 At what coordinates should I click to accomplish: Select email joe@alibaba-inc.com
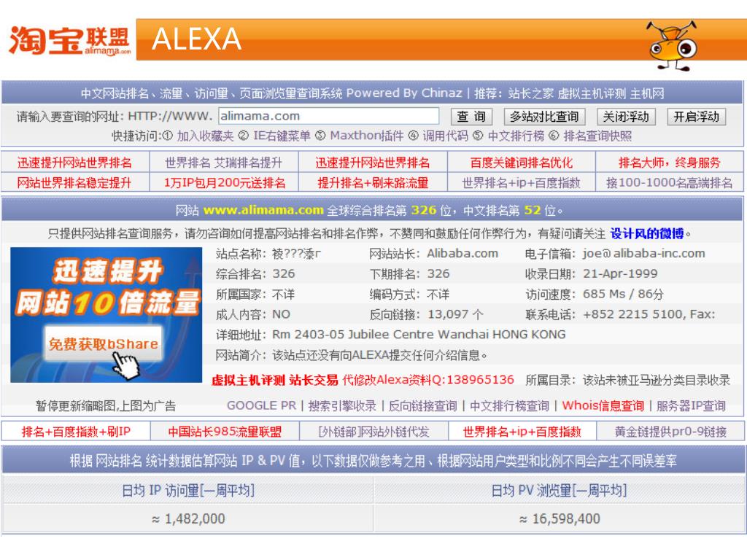pyautogui.click(x=643, y=253)
